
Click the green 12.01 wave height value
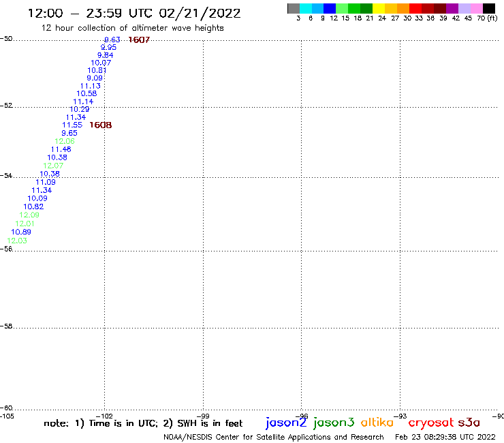pyautogui.click(x=25, y=224)
